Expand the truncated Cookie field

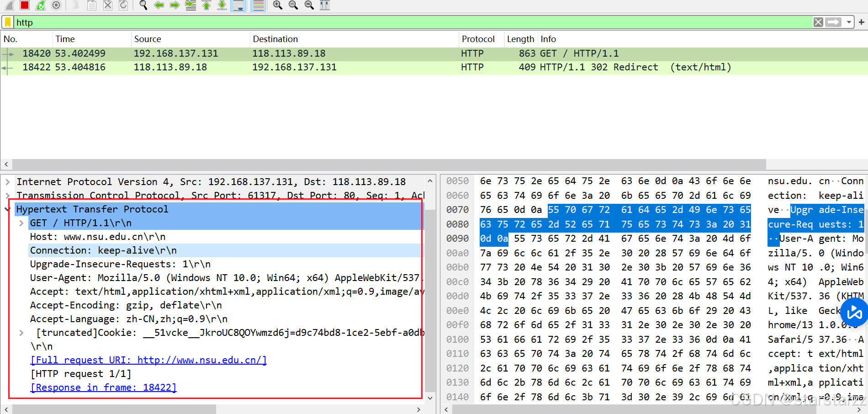coord(21,333)
